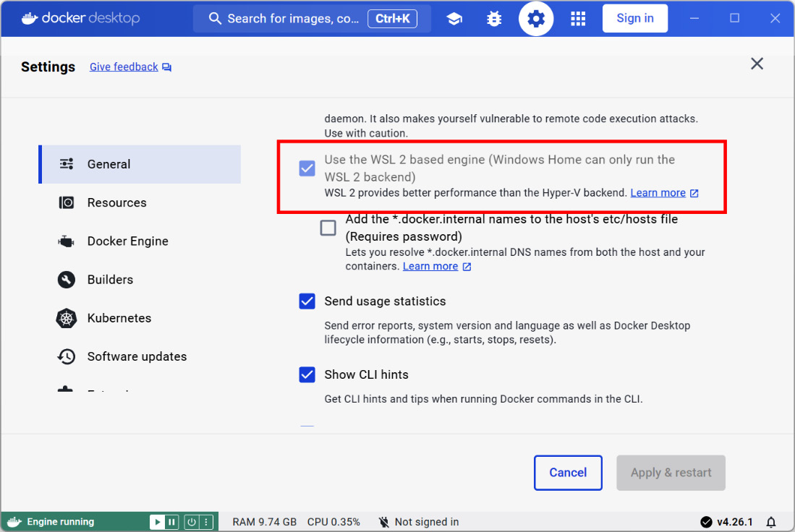Open the Resources settings section

tap(140, 202)
